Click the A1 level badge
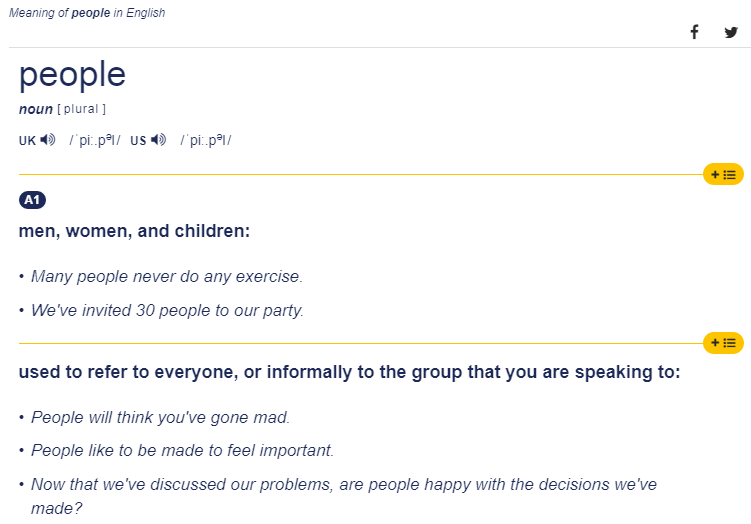Viewport: 751px width, 524px height. pyautogui.click(x=32, y=200)
